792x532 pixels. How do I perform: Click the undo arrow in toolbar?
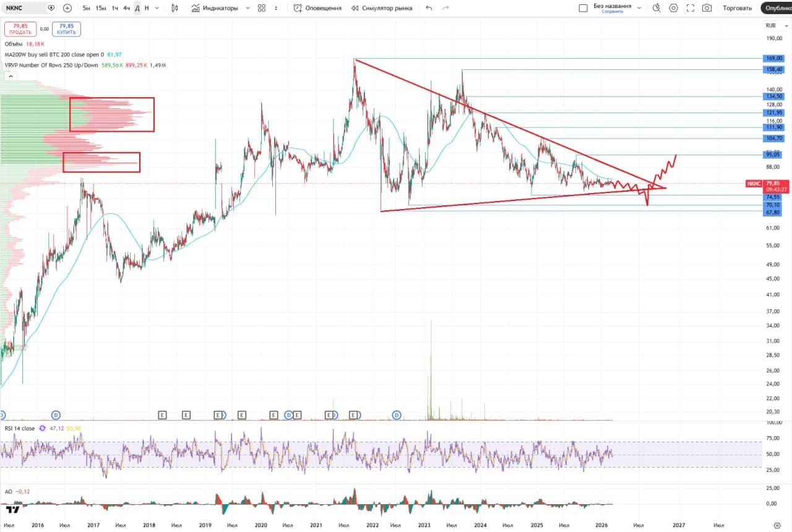click(429, 8)
